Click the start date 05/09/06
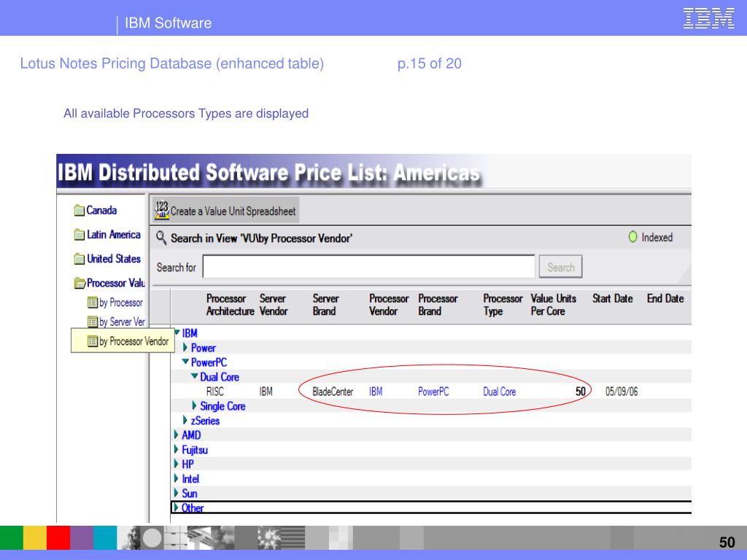The width and height of the screenshot is (747, 560). (x=622, y=392)
